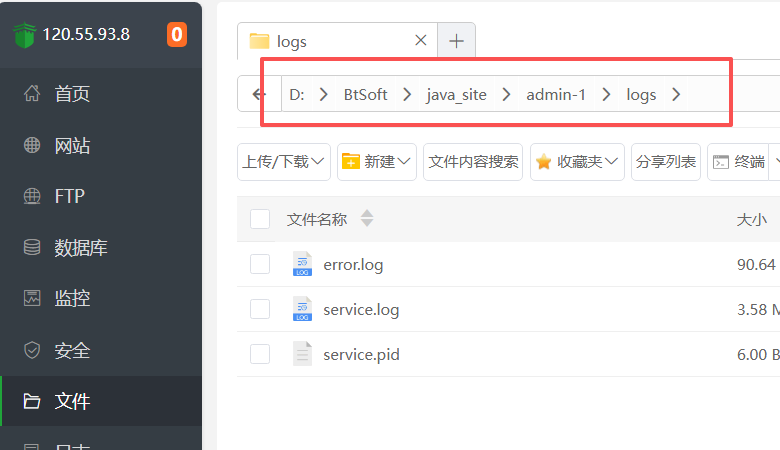Select the logs folder tab

[x=337, y=41]
